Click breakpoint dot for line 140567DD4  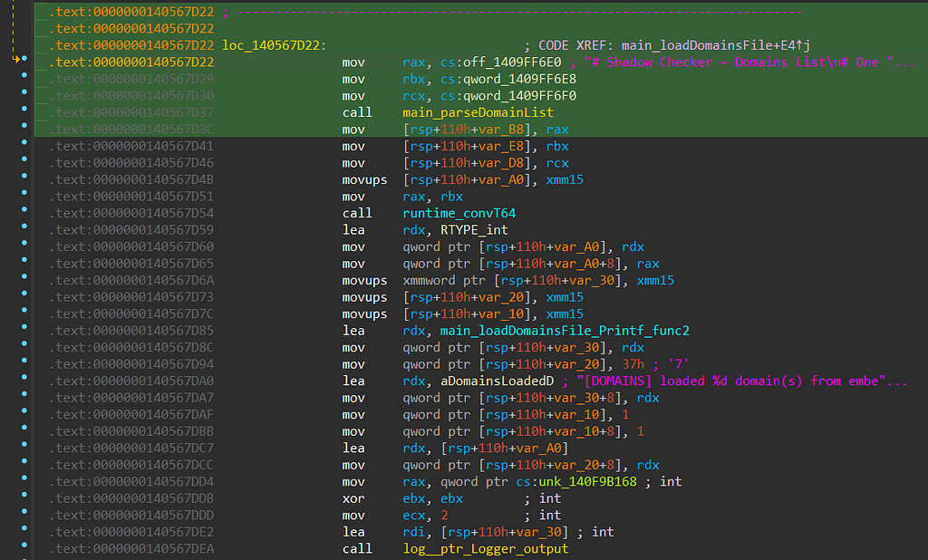[24, 478]
